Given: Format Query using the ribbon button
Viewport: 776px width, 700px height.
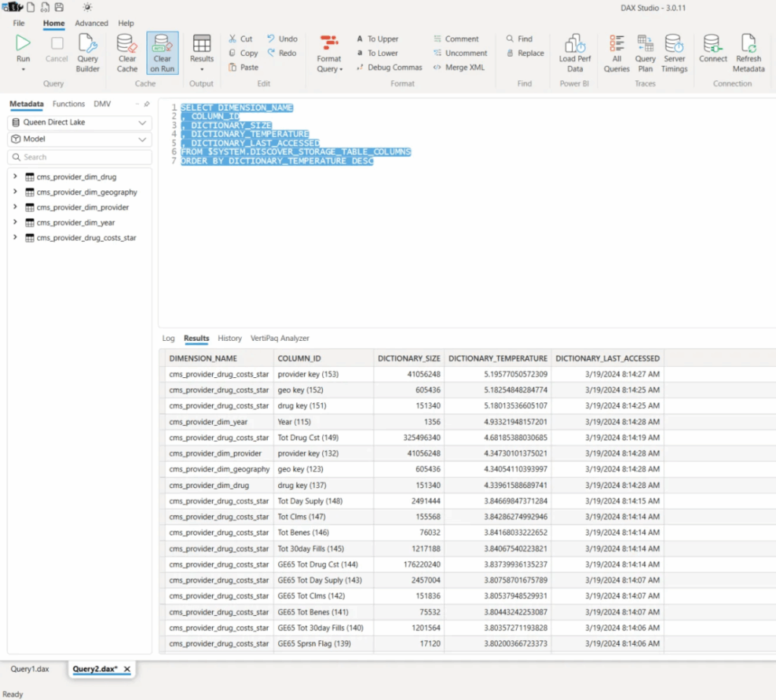Looking at the screenshot, I should click(329, 54).
